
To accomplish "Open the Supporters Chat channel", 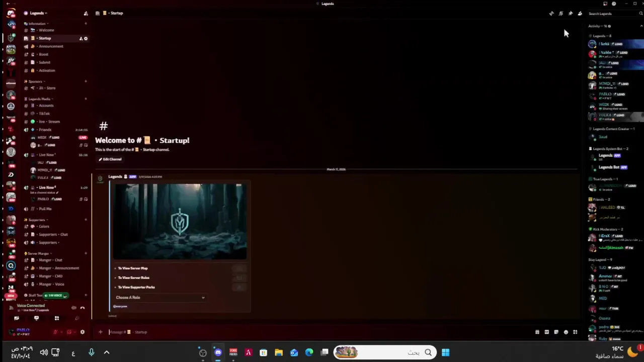I will click(55, 234).
